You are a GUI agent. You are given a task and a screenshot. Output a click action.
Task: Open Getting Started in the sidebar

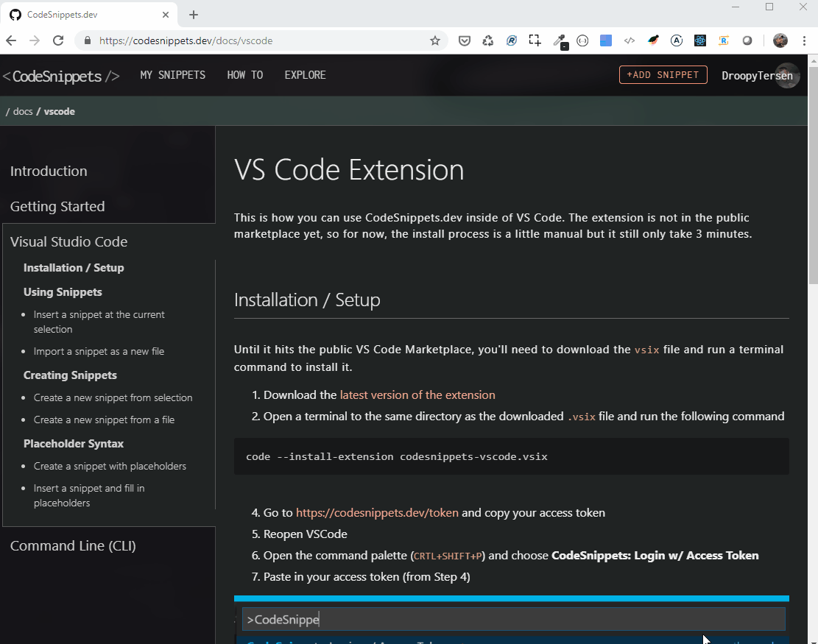[57, 207]
